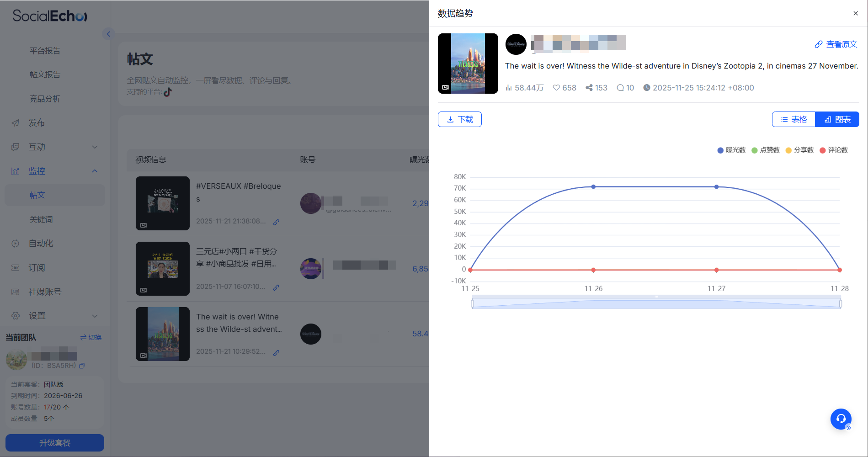Go to 发布 in the sidebar
Screen dimensions: 868x457
37,122
